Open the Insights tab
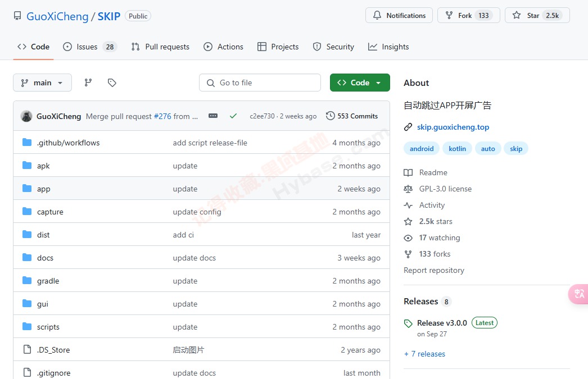This screenshot has width=588, height=379. [388, 47]
